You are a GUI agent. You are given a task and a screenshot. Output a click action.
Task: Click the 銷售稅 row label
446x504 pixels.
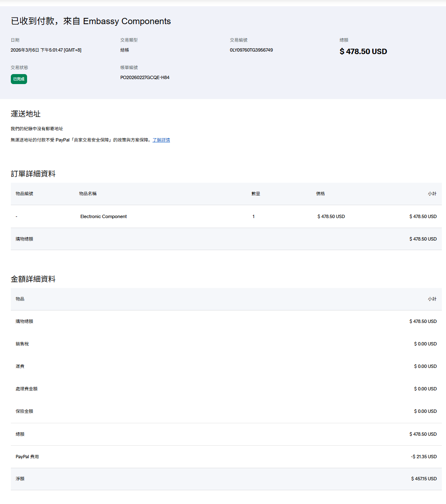22,344
